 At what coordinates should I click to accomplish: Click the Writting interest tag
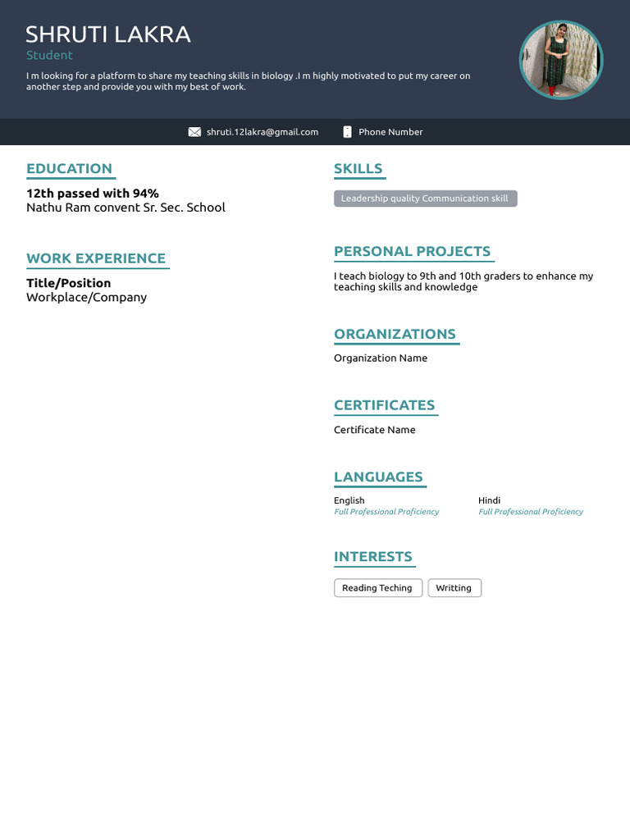454,587
